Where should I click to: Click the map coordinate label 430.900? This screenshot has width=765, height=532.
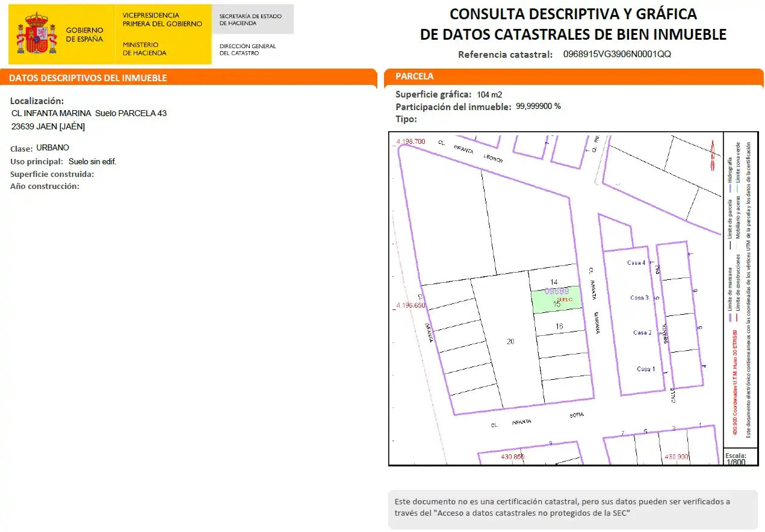677,457
